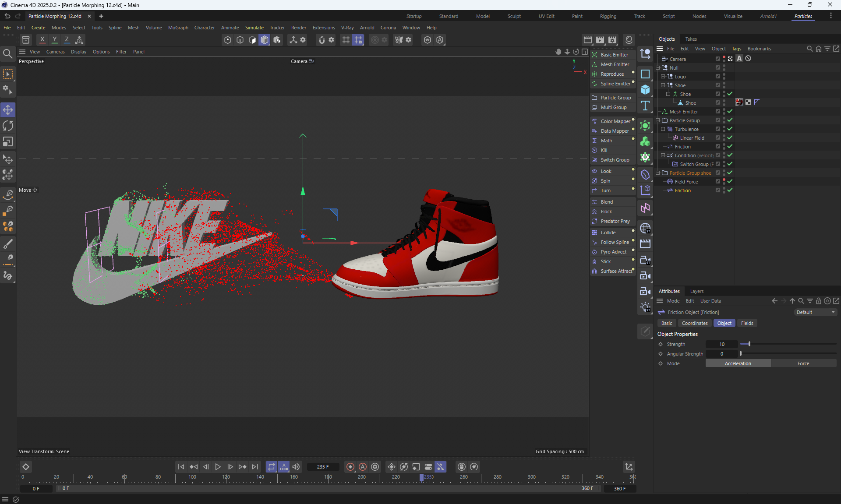Image resolution: width=841 pixels, height=504 pixels.
Task: Adjust the Strength slider handle
Action: click(x=749, y=344)
